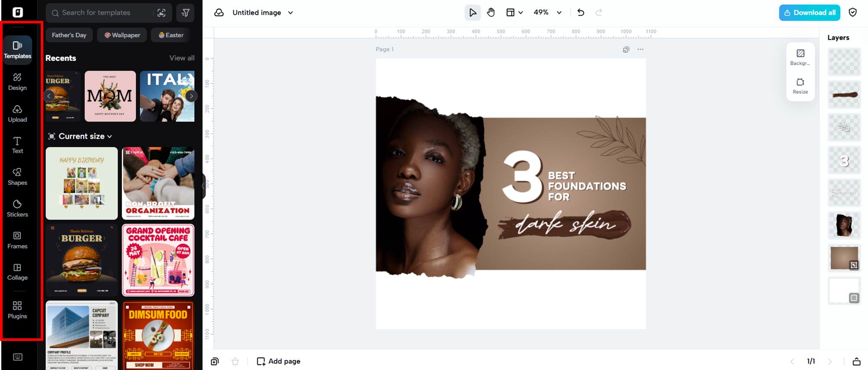Click the template filter icon
The height and width of the screenshot is (370, 868).
pyautogui.click(x=185, y=13)
